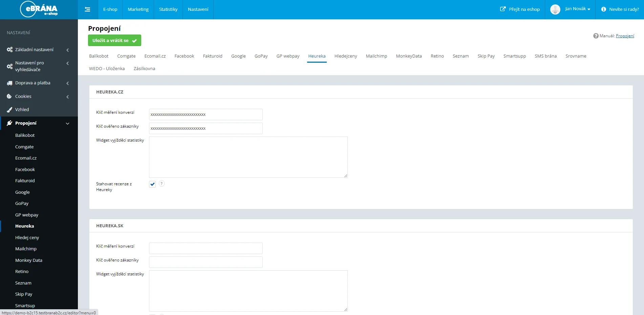Click the plug icon for Propojení

[9, 123]
